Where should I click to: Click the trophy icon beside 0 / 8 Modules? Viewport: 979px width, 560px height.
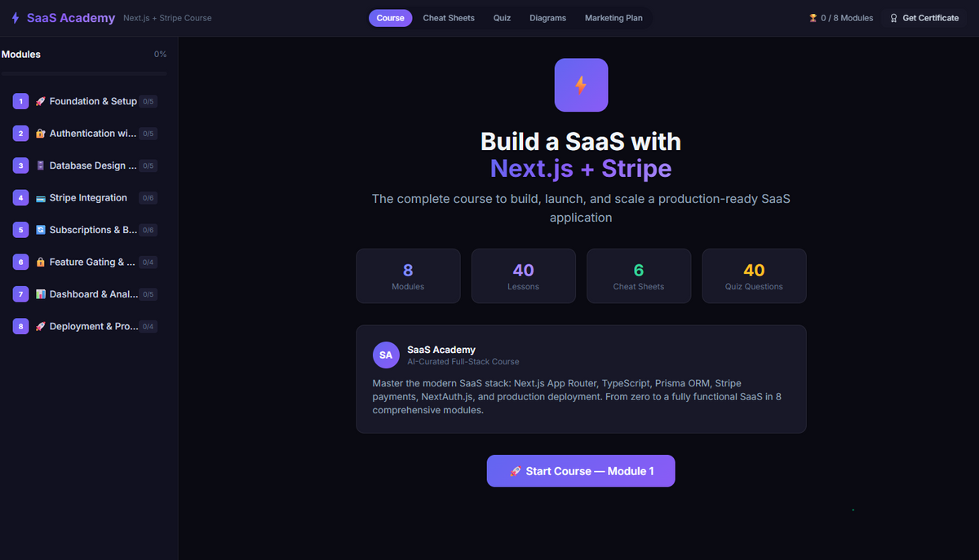813,18
